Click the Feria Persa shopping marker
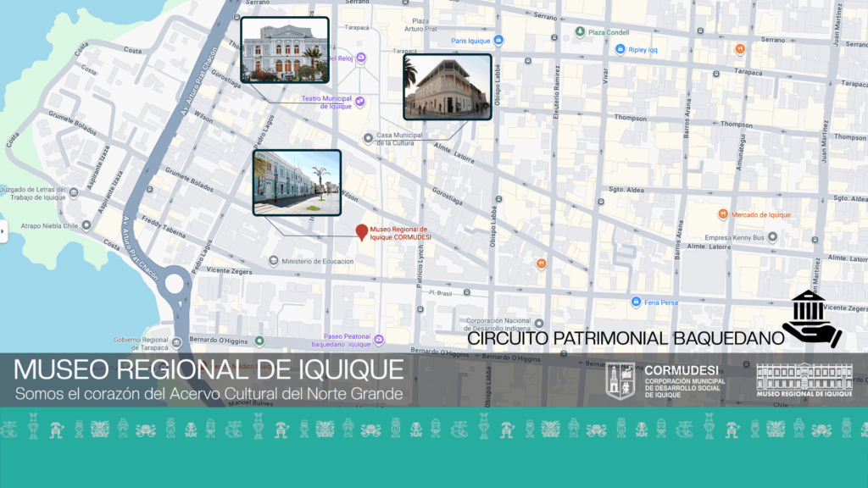This screenshot has width=868, height=488. (x=636, y=302)
